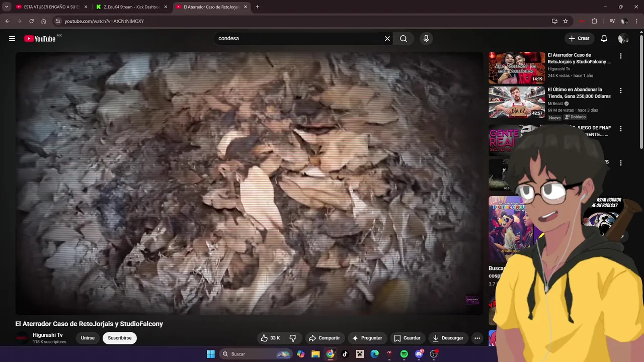This screenshot has height=362, width=644.
Task: Click the taskbar Buscar search box
Action: tap(256, 354)
